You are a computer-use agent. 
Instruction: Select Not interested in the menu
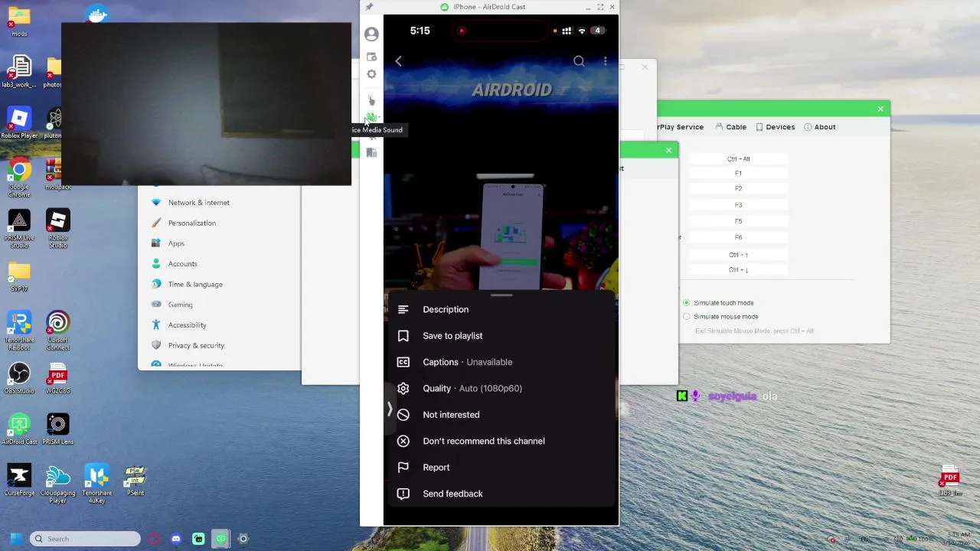tap(501, 415)
